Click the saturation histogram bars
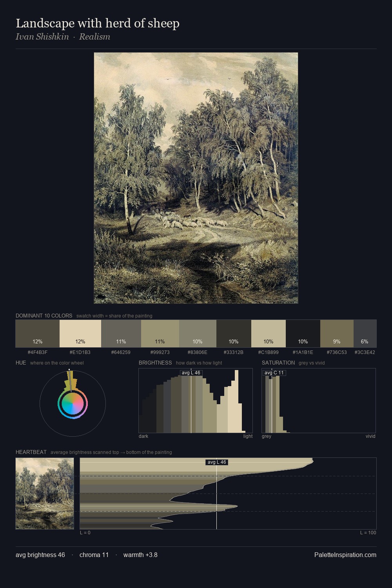Image resolution: width=392 pixels, height=588 pixels. [x=277, y=404]
